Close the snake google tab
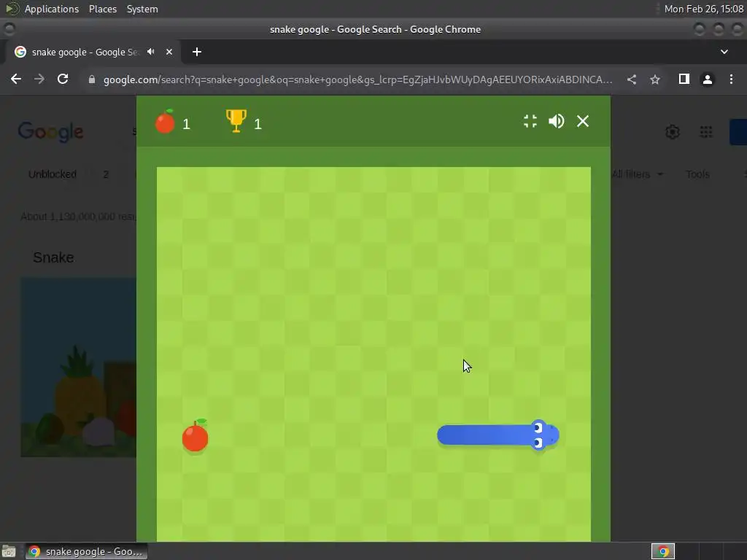The width and height of the screenshot is (747, 560). pos(169,52)
